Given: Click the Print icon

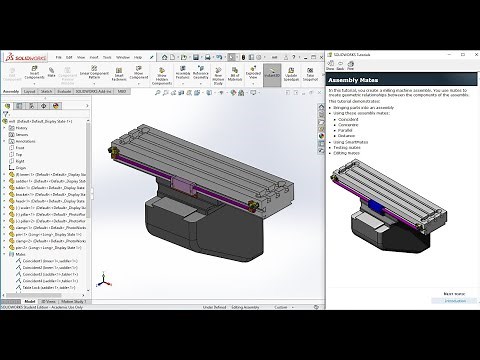Looking at the screenshot, I should point(208,57).
